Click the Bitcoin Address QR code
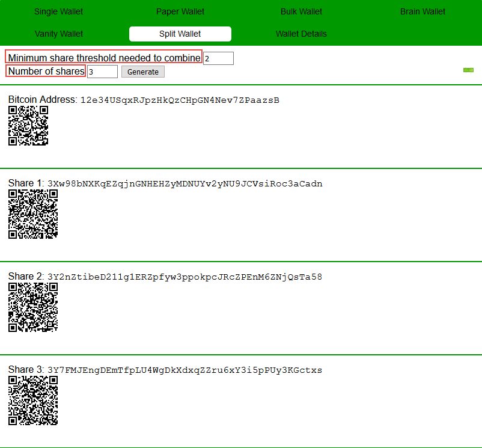The height and width of the screenshot is (448, 482). (x=28, y=126)
